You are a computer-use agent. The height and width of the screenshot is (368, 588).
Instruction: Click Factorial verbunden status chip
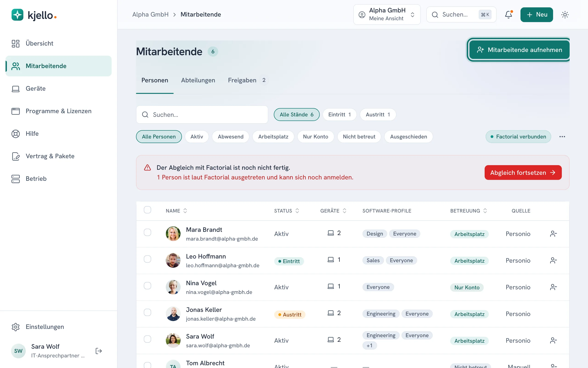point(518,137)
